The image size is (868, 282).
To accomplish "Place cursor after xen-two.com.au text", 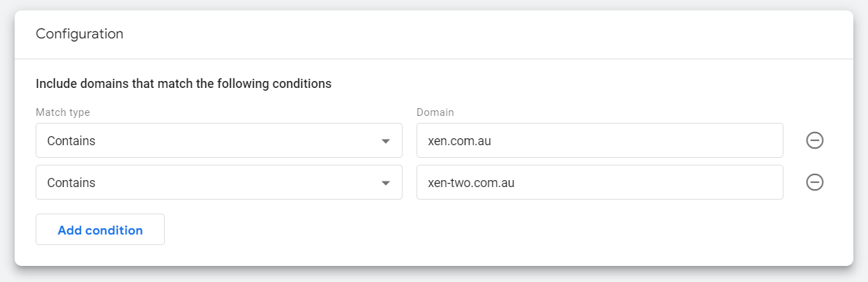I will pos(516,182).
